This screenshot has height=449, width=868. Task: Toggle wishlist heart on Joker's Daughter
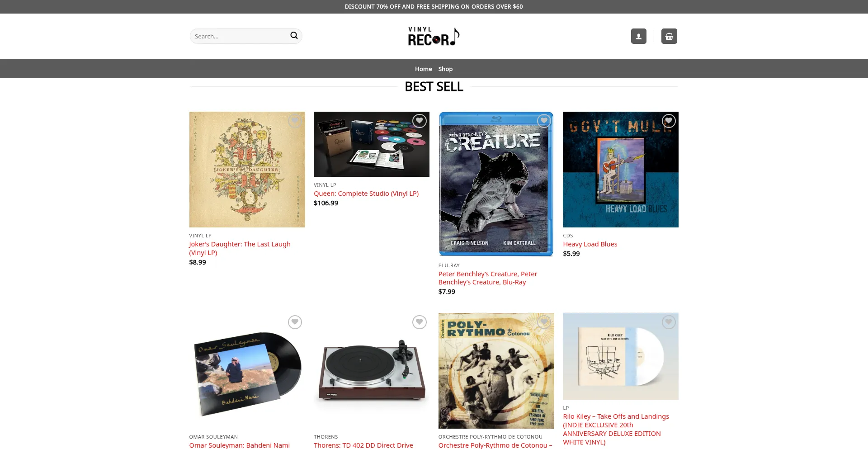click(x=295, y=121)
